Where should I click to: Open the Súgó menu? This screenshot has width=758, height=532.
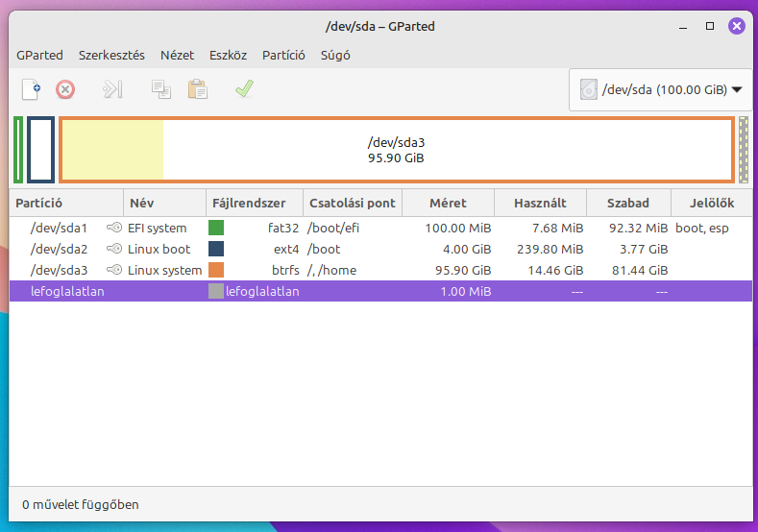[335, 55]
